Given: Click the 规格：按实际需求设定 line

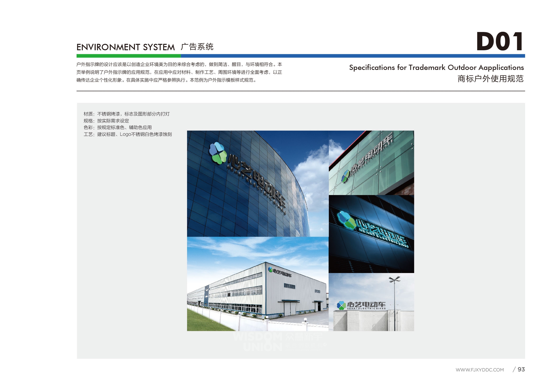Looking at the screenshot, I should [x=106, y=121].
